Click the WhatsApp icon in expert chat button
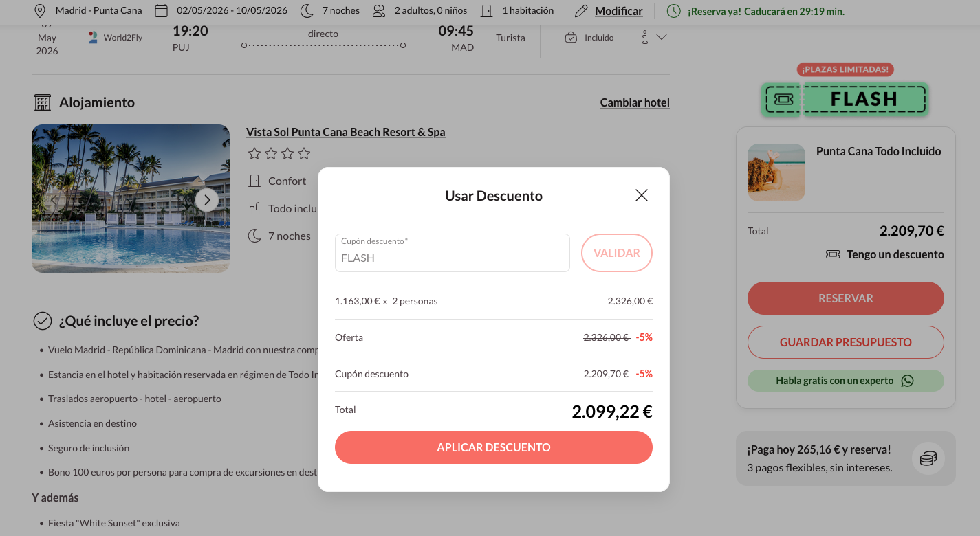 907,381
